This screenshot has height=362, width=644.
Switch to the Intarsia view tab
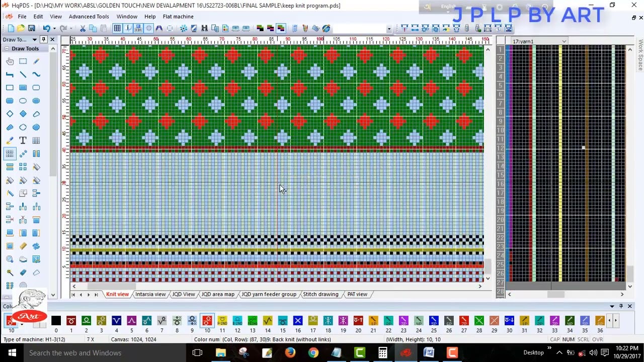point(150,294)
